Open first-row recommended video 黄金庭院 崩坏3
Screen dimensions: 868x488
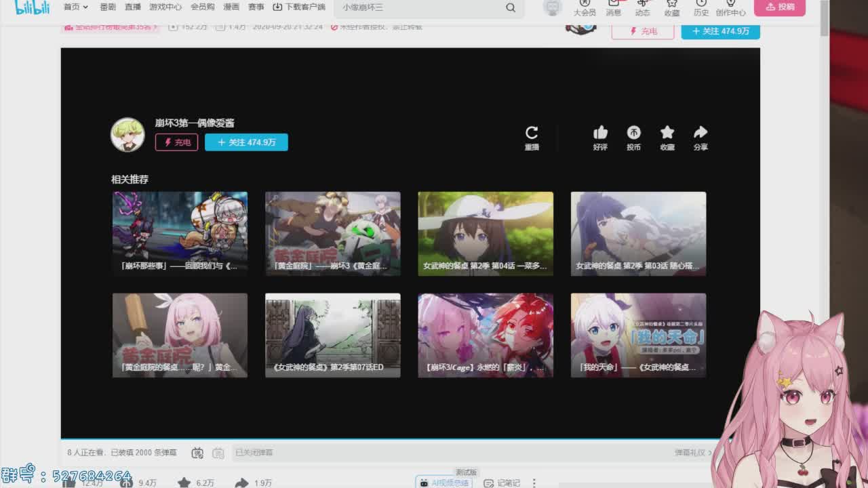pos(333,234)
